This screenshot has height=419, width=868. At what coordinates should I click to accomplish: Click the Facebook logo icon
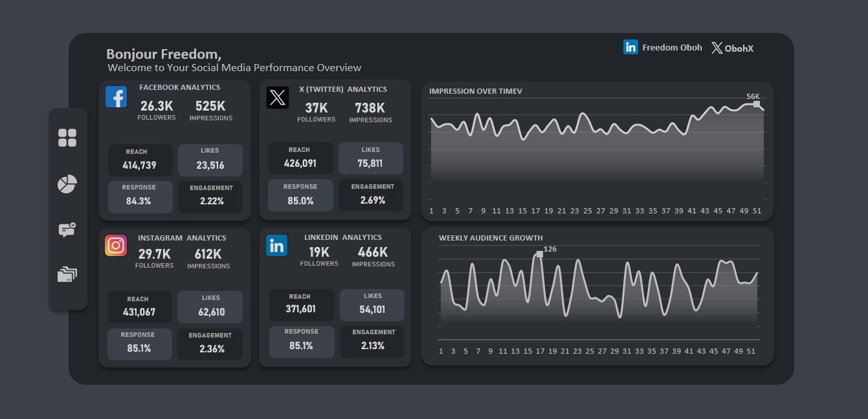[x=117, y=97]
